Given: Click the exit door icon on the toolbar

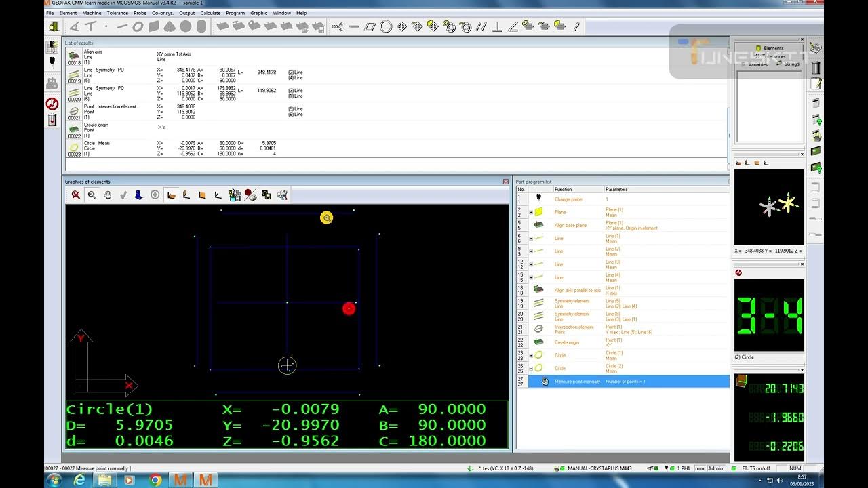Looking at the screenshot, I should point(53,26).
